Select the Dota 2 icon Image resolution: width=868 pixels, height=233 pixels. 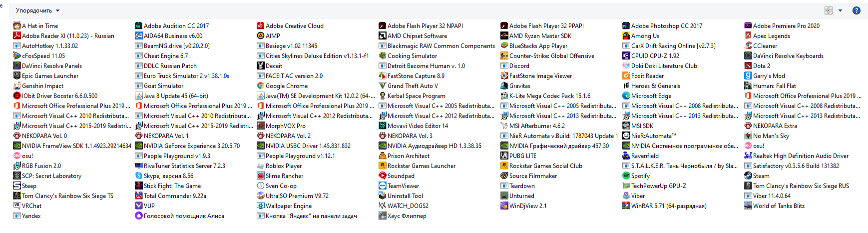(748, 65)
